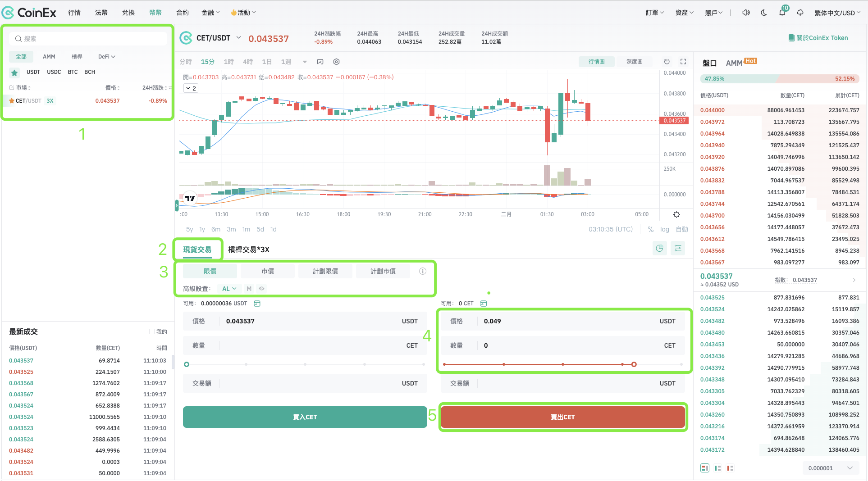Screen dimensions: 868x481
Task: Click the market search input field
Action: pos(88,39)
